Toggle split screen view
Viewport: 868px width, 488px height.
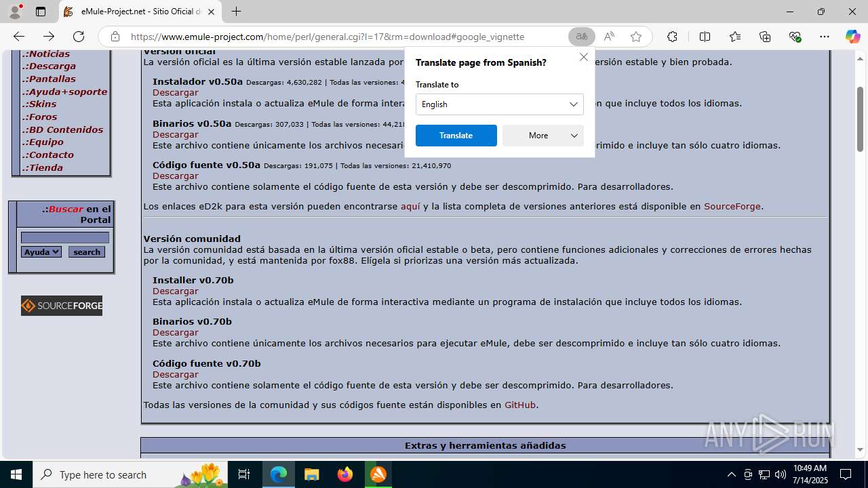[705, 37]
